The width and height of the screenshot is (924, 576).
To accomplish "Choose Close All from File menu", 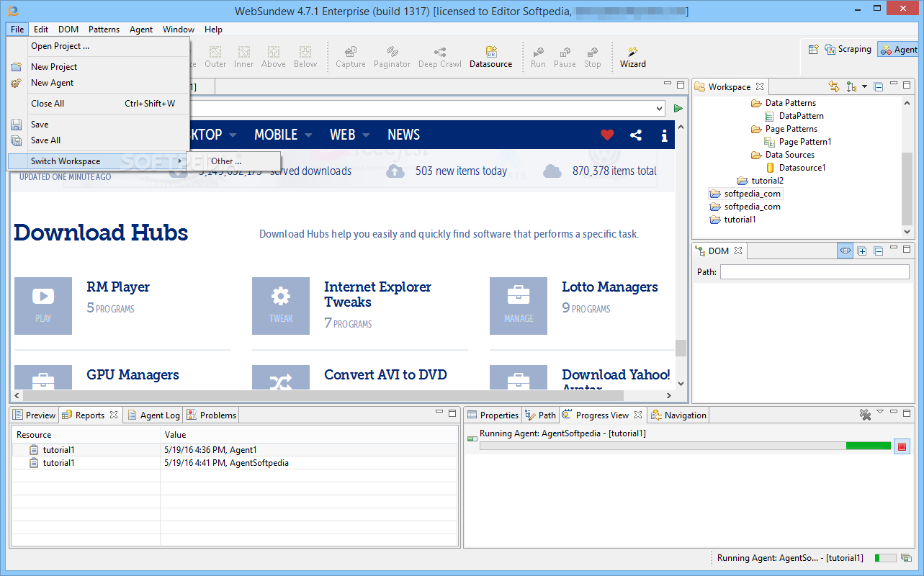I will (98, 104).
